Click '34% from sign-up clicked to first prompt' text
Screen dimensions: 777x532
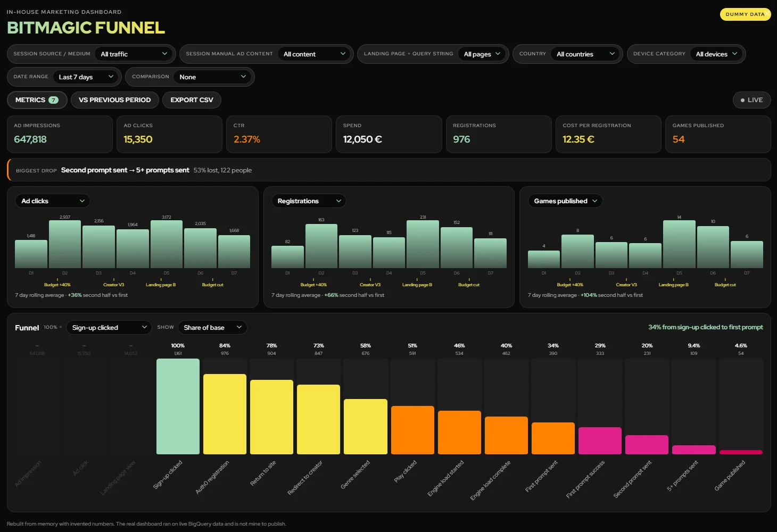(705, 327)
